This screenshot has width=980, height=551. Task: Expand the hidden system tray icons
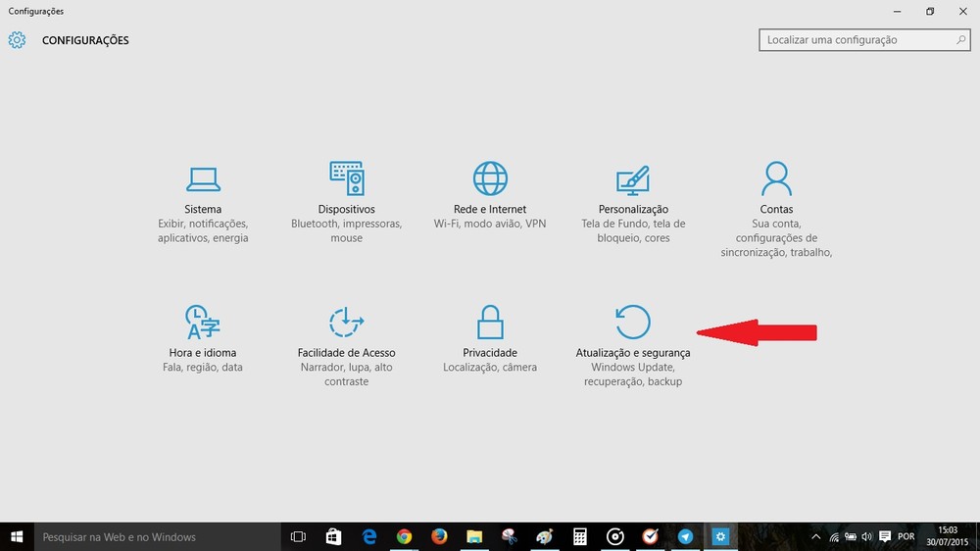[x=816, y=536]
